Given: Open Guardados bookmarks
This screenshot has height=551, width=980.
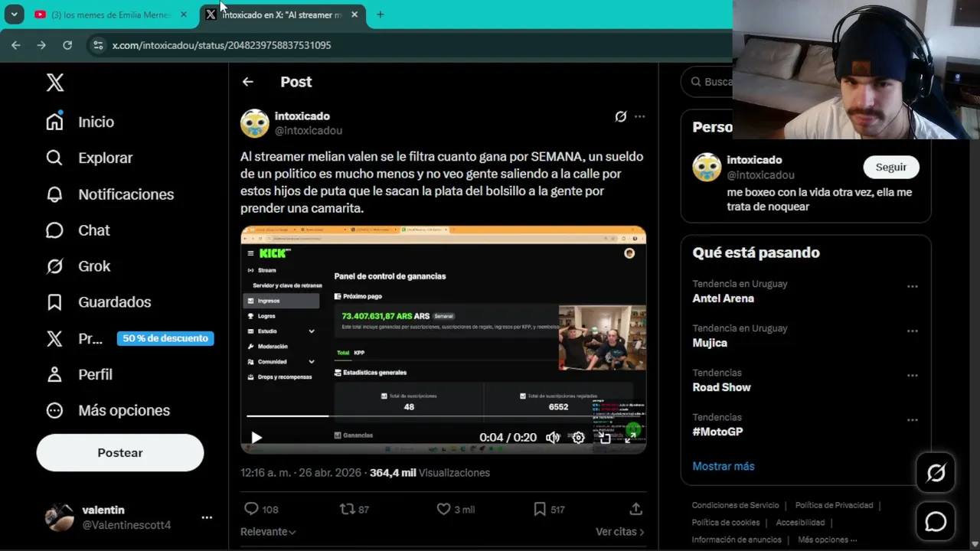Looking at the screenshot, I should click(99, 302).
